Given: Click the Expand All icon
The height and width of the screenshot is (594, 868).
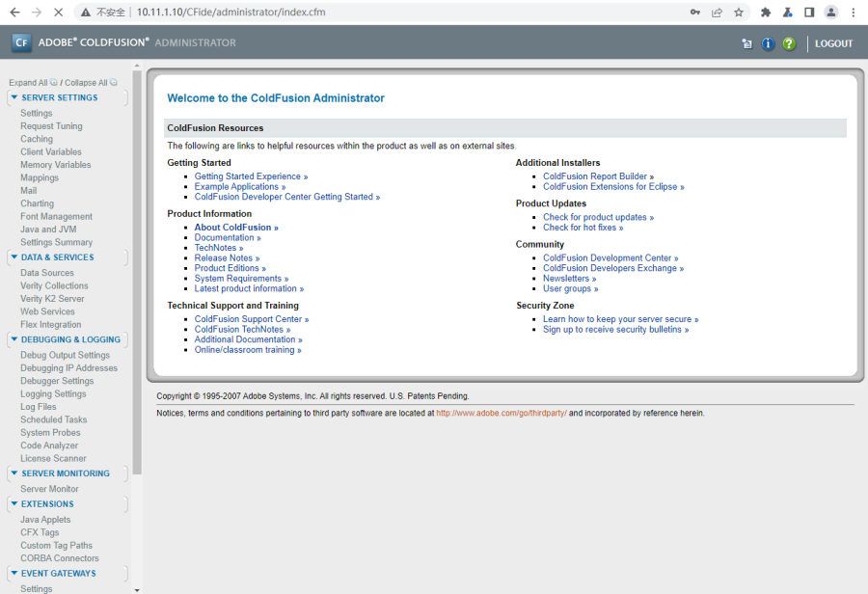Looking at the screenshot, I should [x=54, y=83].
